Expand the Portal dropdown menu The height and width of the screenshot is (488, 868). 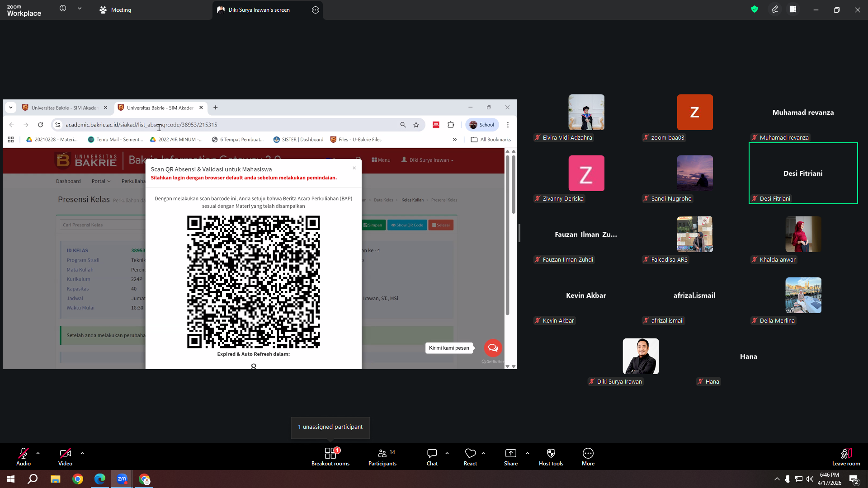(101, 181)
